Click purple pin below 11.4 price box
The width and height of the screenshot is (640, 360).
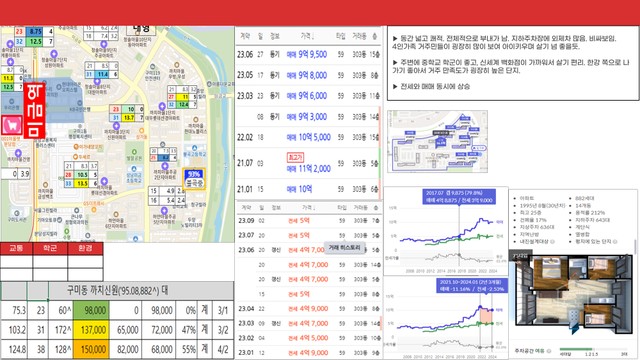[97, 81]
